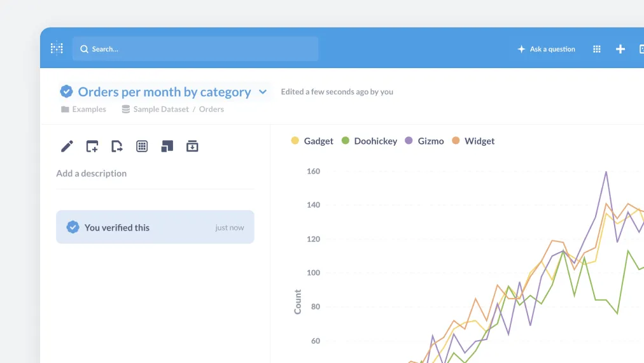This screenshot has width=644, height=363.
Task: Click the Metabase logo in the header
Action: pyautogui.click(x=57, y=48)
